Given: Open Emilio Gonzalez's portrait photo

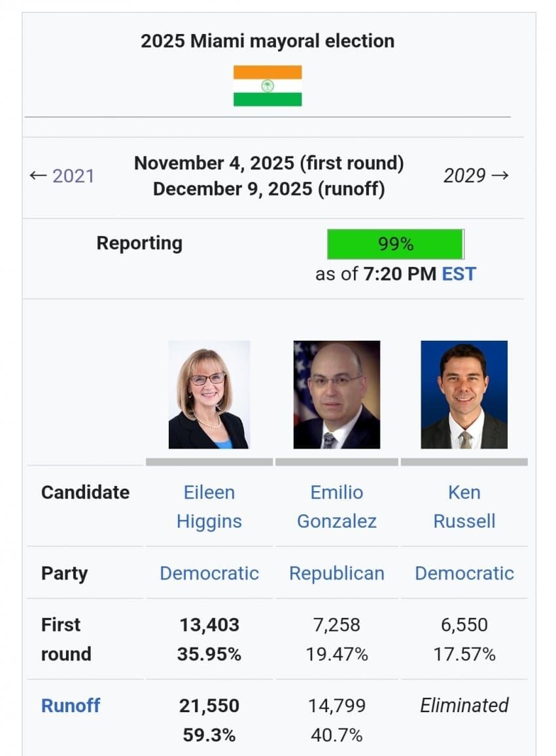Looking at the screenshot, I should (x=336, y=394).
